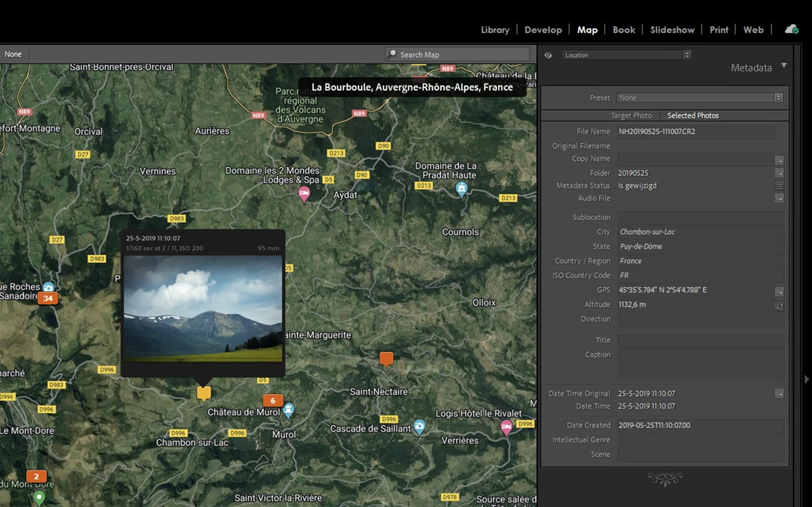Click the Caption text area
This screenshot has width=812, height=507.
(x=700, y=365)
